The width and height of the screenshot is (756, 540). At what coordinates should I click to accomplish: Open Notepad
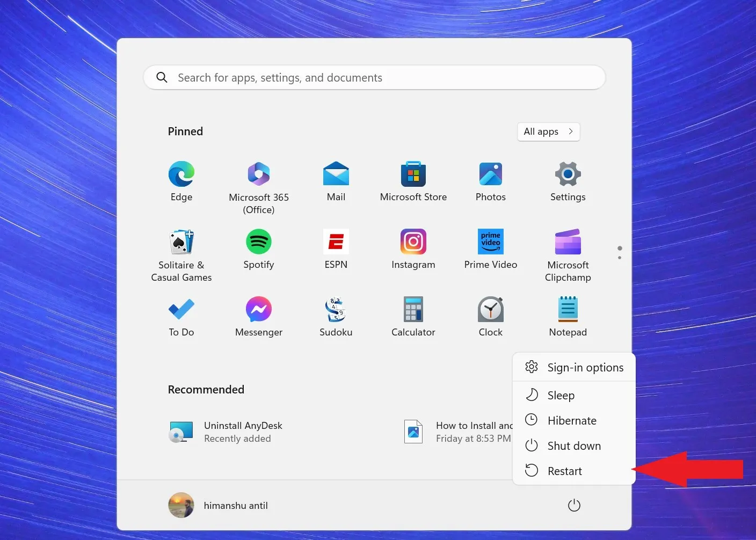click(x=568, y=315)
